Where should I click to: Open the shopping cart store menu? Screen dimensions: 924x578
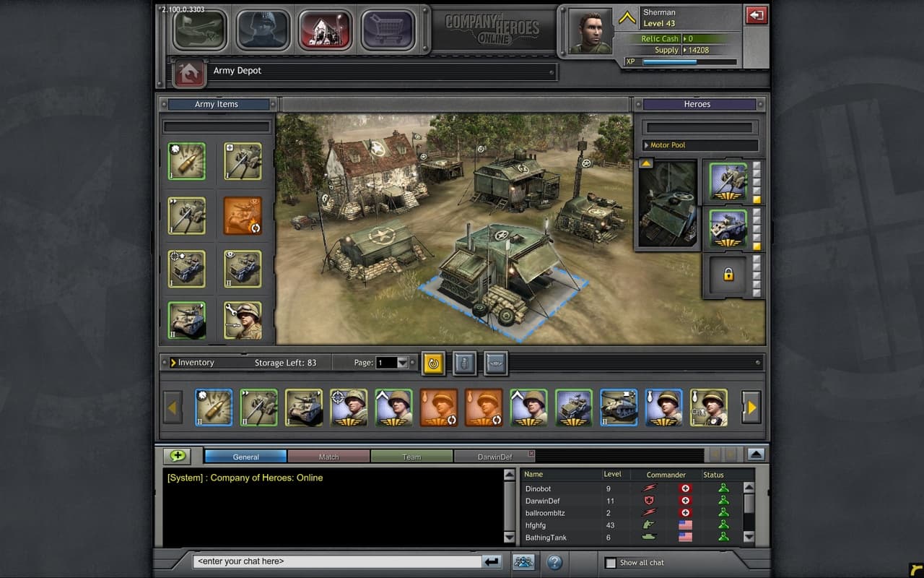tap(388, 29)
